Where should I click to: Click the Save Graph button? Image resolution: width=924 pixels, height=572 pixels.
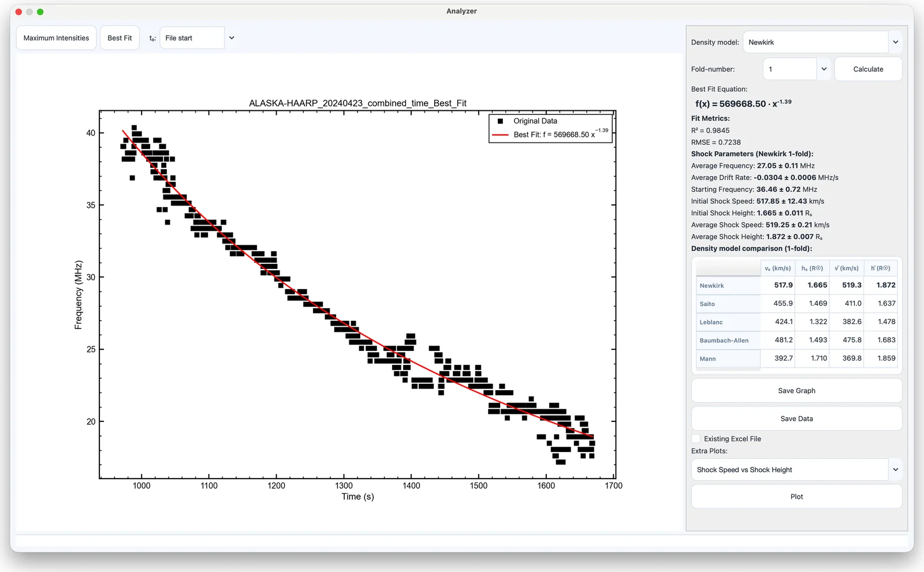(796, 391)
